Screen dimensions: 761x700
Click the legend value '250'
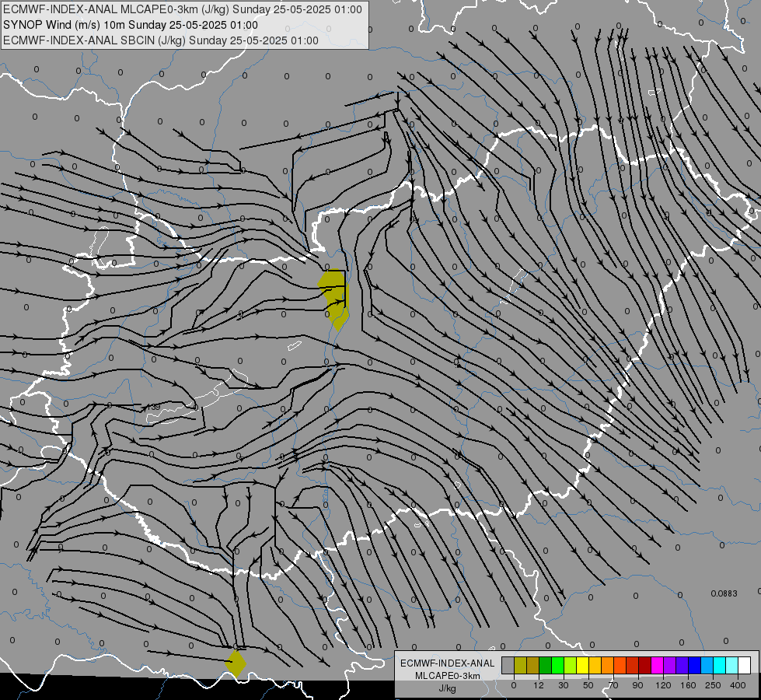click(713, 685)
